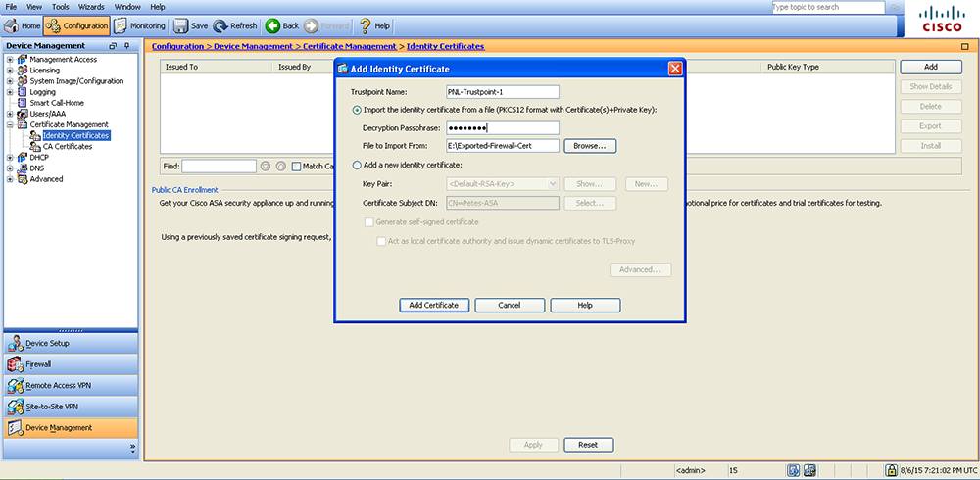Click the Save floppy disk icon
This screenshot has height=480, width=980.
[x=180, y=26]
